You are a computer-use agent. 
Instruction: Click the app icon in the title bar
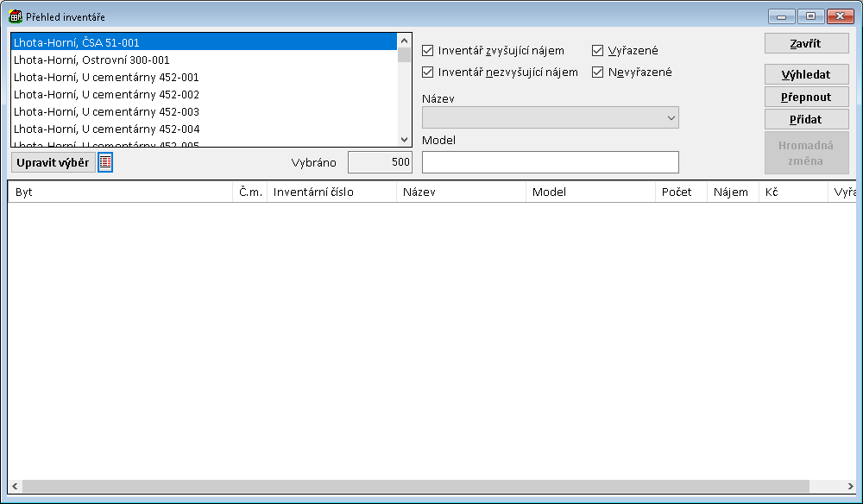pyautogui.click(x=16, y=16)
